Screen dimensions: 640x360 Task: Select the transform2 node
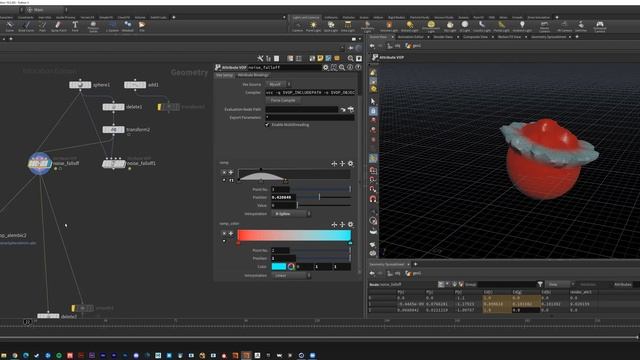click(x=113, y=129)
